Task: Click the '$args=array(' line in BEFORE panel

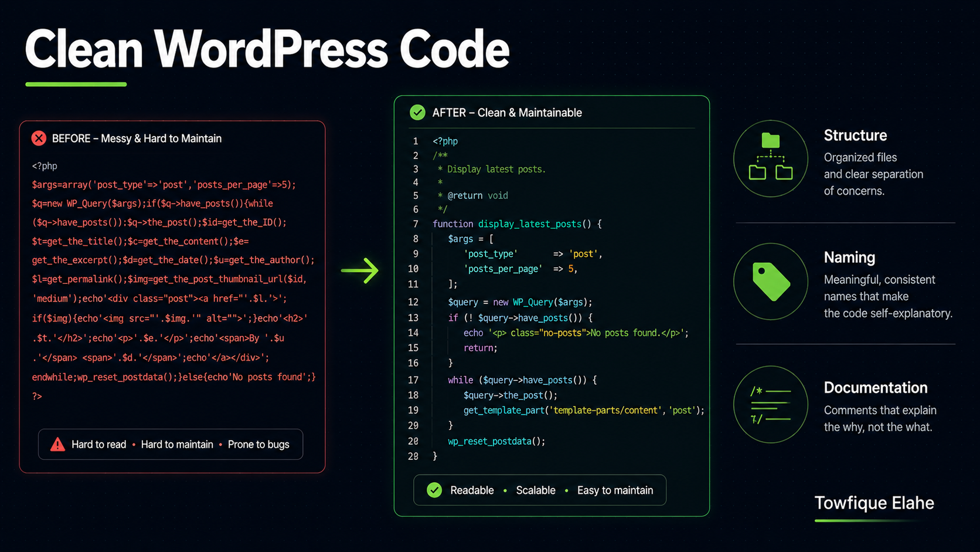Action: click(x=164, y=185)
